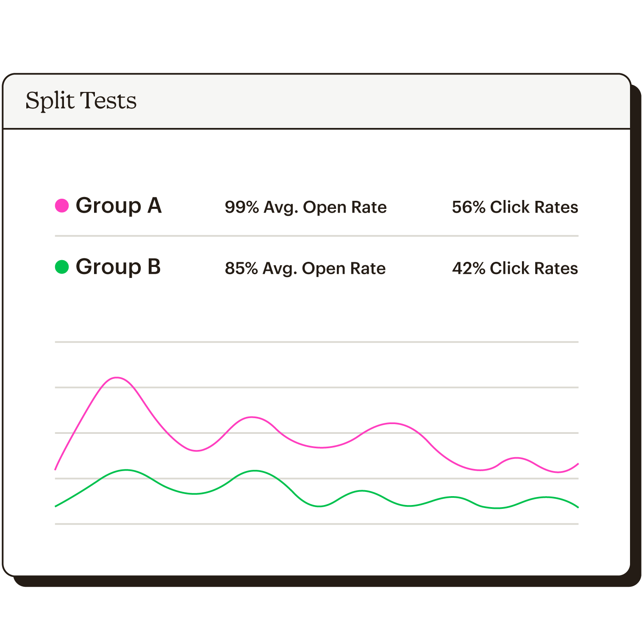Click the pink Group A legend dot
The height and width of the screenshot is (644, 644).
[x=62, y=206]
